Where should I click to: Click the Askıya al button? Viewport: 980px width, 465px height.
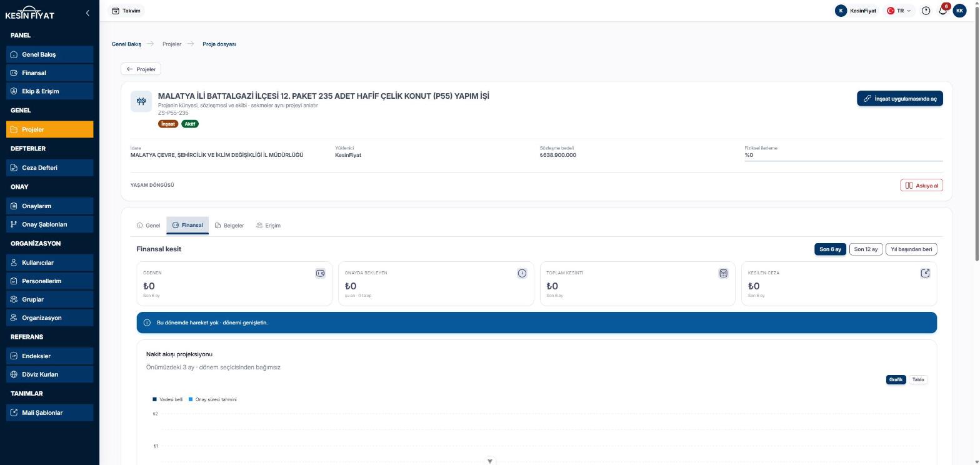(x=921, y=186)
